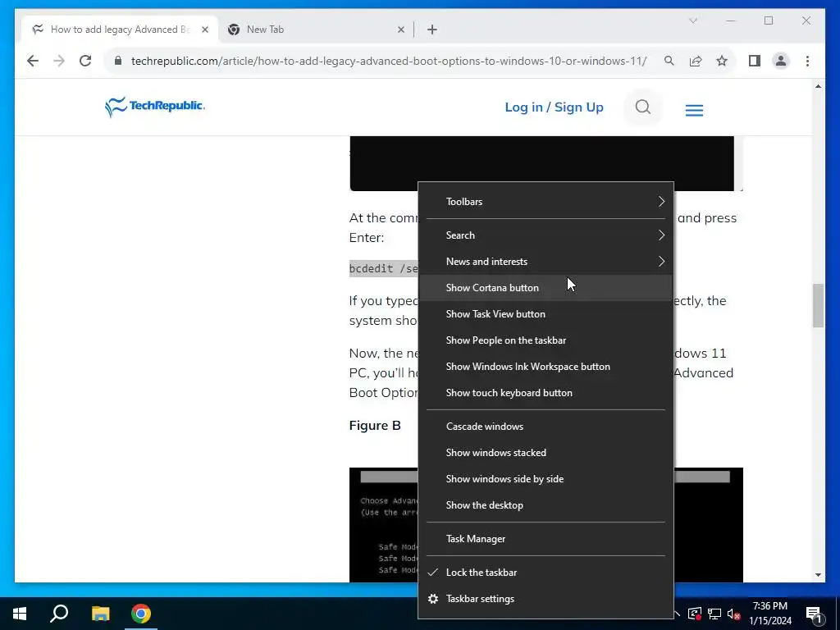Reload the TechRepublic page
Screen dimensions: 840x630
tap(85, 61)
